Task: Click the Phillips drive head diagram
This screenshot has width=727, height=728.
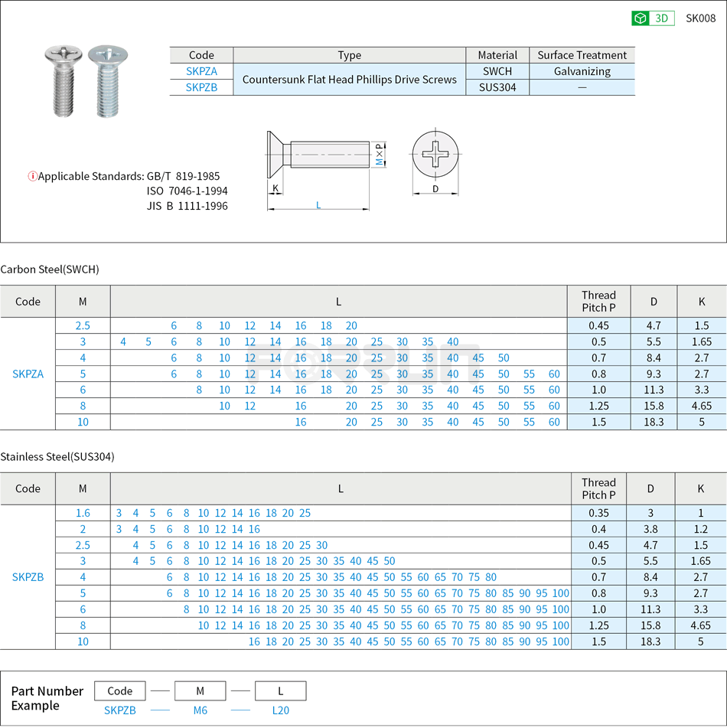Action: [436, 153]
